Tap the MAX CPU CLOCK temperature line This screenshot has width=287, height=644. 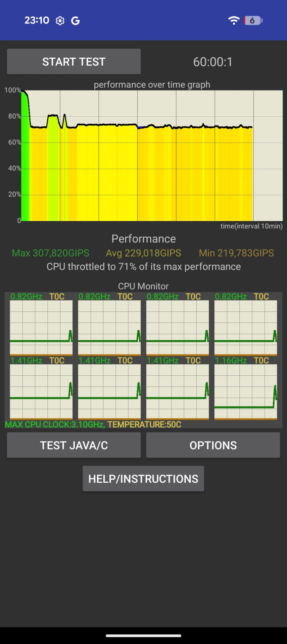(93, 424)
